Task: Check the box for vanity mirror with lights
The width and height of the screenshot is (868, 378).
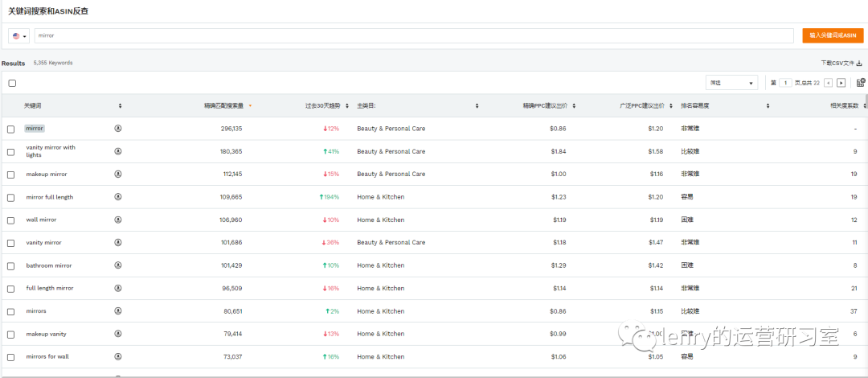Action: pyautogui.click(x=11, y=152)
